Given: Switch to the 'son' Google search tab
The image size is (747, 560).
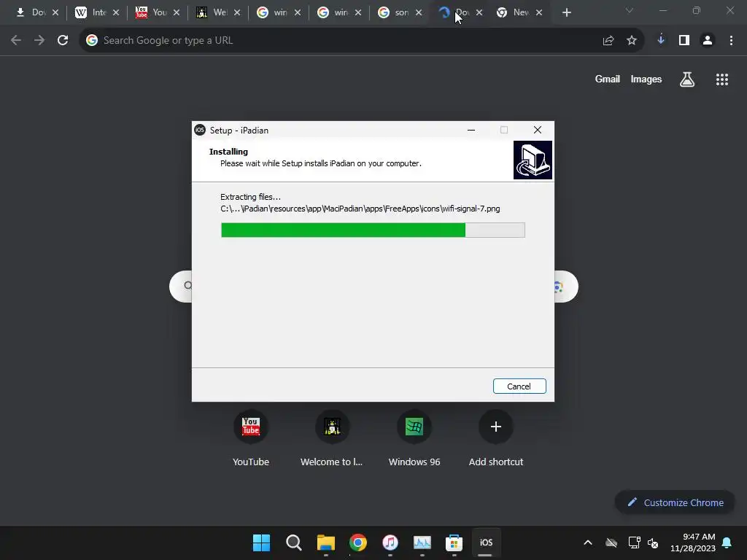Looking at the screenshot, I should click(399, 12).
